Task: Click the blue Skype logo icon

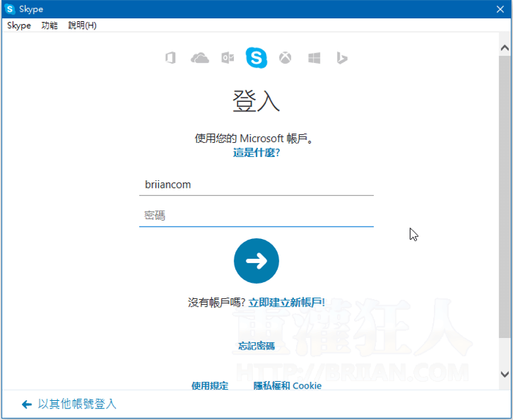Action: (x=256, y=58)
